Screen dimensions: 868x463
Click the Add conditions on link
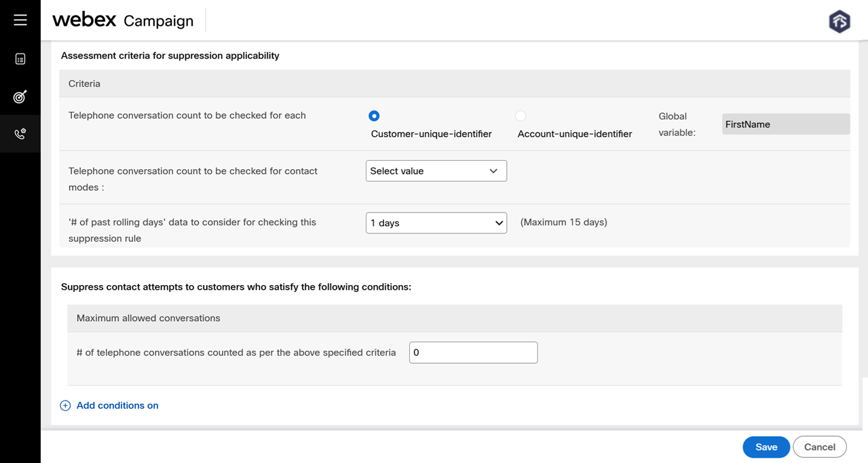pyautogui.click(x=117, y=405)
